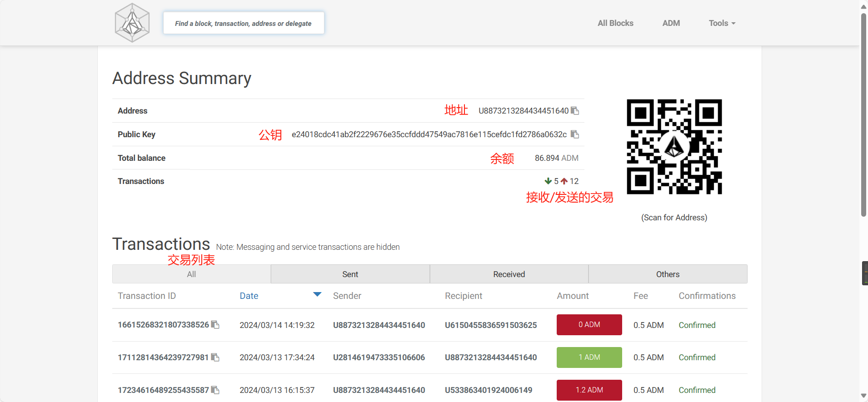
Task: Copy the public key value
Action: click(x=575, y=134)
